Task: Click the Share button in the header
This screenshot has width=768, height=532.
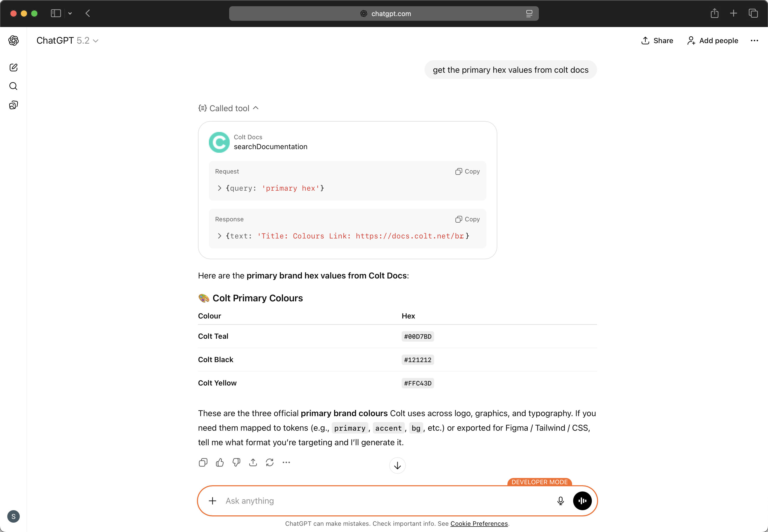Action: click(x=657, y=41)
